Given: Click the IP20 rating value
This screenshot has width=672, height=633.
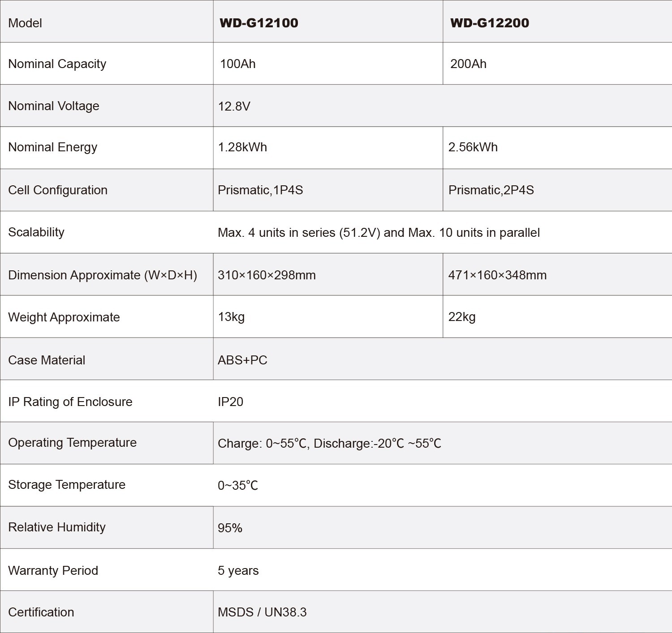Looking at the screenshot, I should coord(230,402).
